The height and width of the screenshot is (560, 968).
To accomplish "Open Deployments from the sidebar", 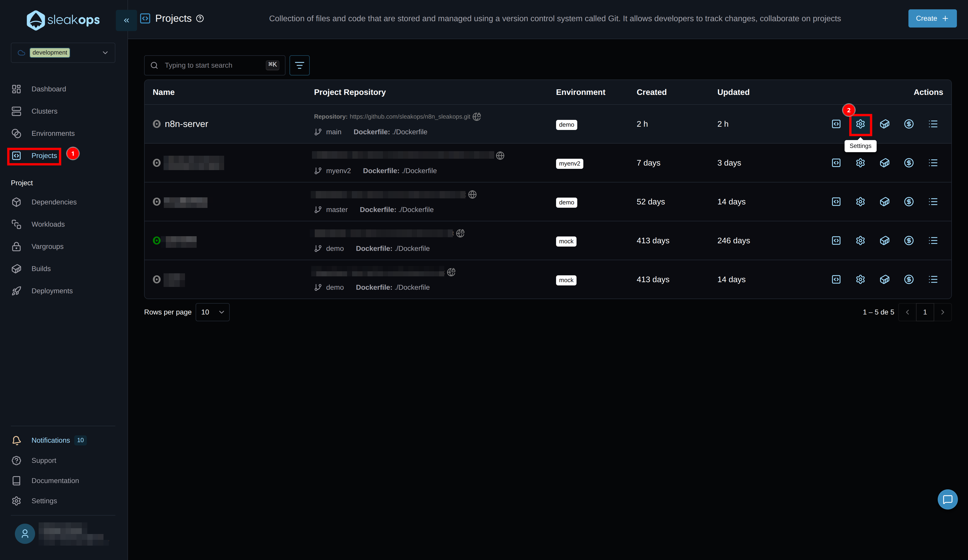I will [52, 291].
